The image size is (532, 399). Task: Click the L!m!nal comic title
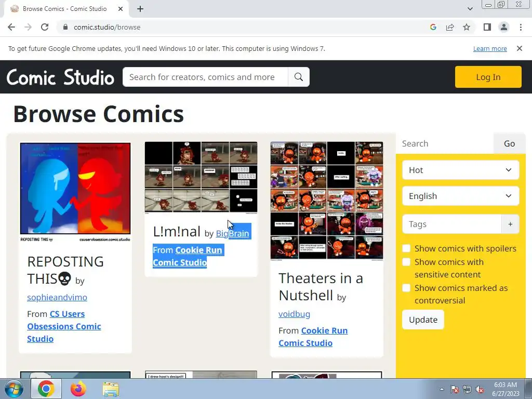(177, 232)
